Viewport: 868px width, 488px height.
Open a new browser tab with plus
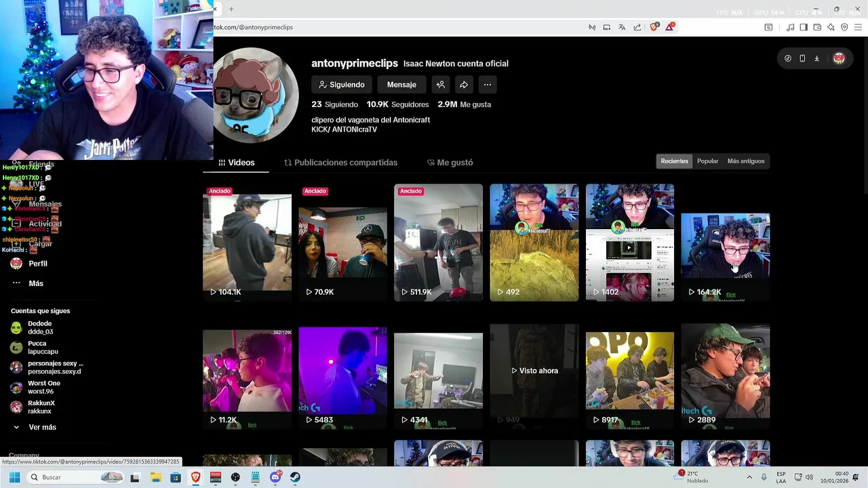(231, 9)
